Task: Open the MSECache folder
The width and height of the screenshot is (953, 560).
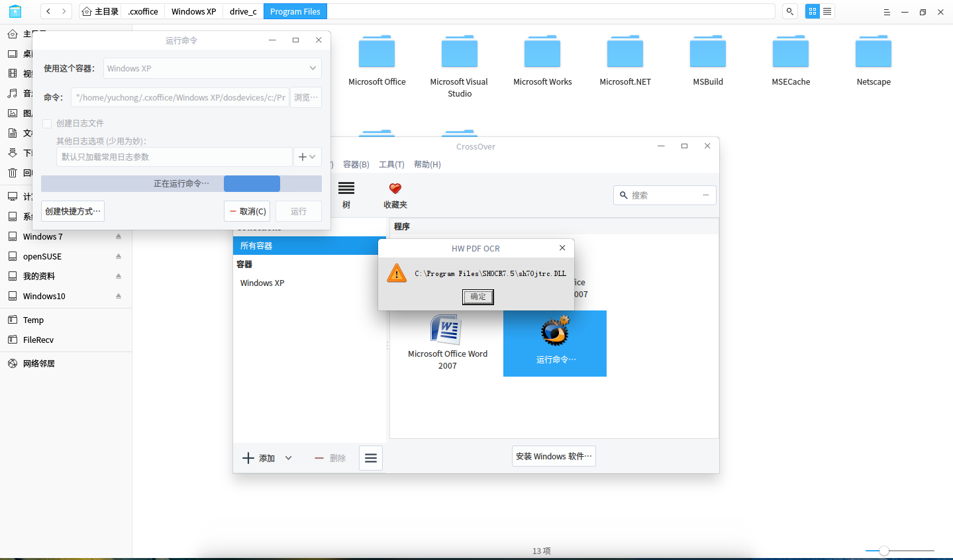Action: coord(791,61)
